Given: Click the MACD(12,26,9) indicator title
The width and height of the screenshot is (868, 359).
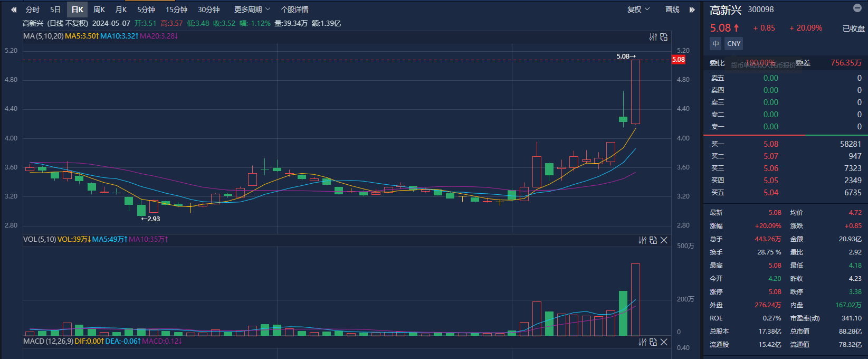Looking at the screenshot, I should pos(48,342).
